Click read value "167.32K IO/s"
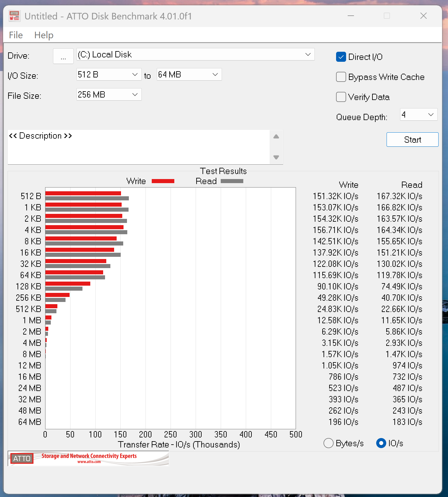Screen dimensions: 448x497 pyautogui.click(x=399, y=196)
